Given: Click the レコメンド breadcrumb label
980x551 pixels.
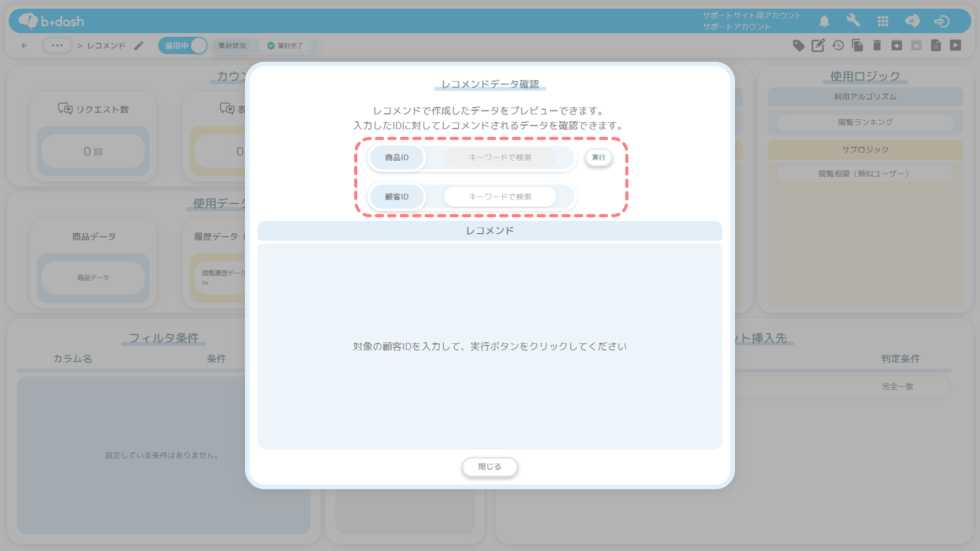Looking at the screenshot, I should pyautogui.click(x=106, y=46).
